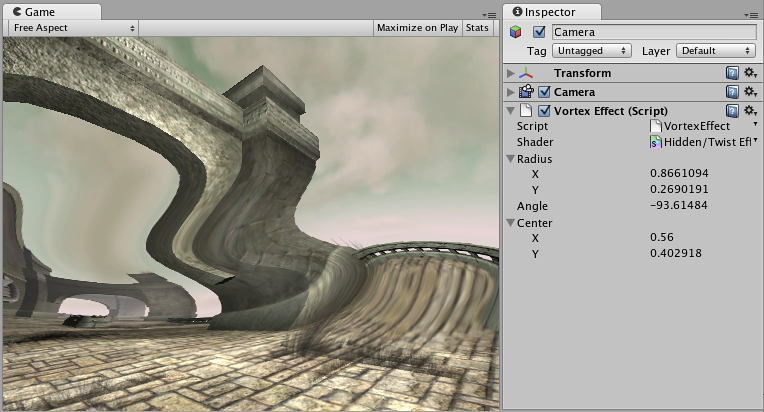Click the Twist Effect shader asset icon
This screenshot has width=764, height=412.
tap(656, 142)
